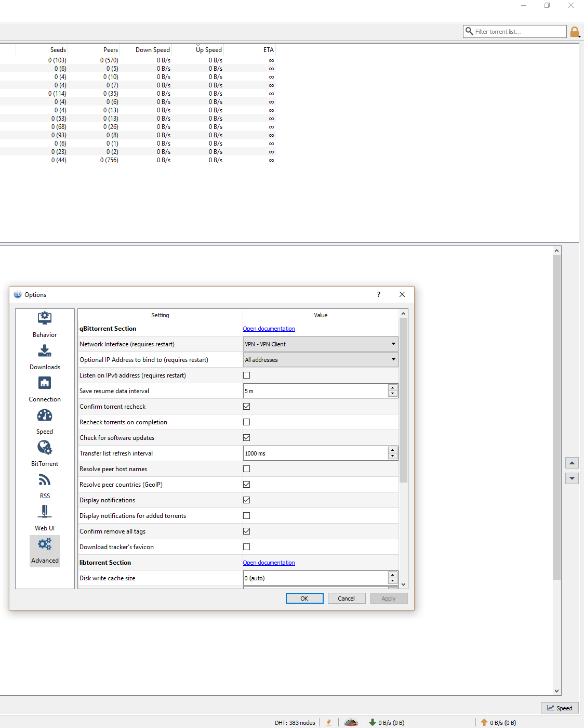Open the Behavior options page
The width and height of the screenshot is (584, 728).
pos(45,325)
